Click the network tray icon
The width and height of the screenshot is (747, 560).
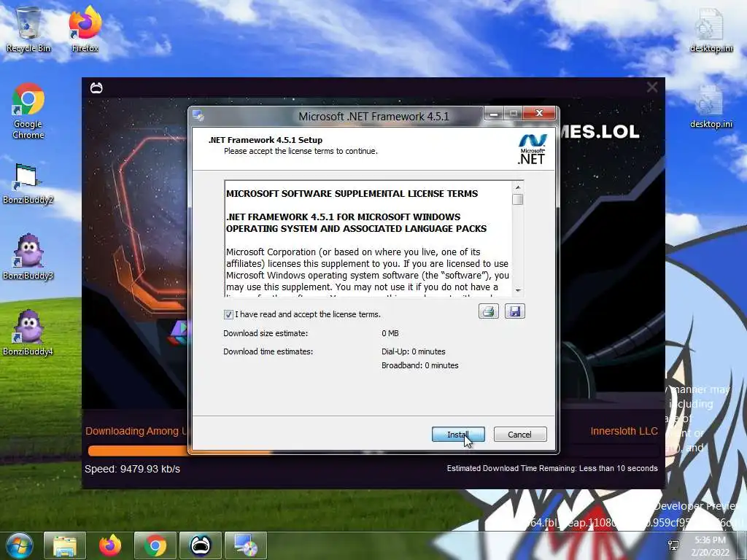673,545
